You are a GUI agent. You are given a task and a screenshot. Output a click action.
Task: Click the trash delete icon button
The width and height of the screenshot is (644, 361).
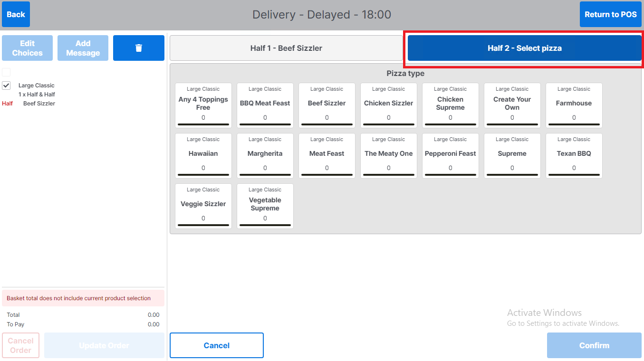pos(138,48)
